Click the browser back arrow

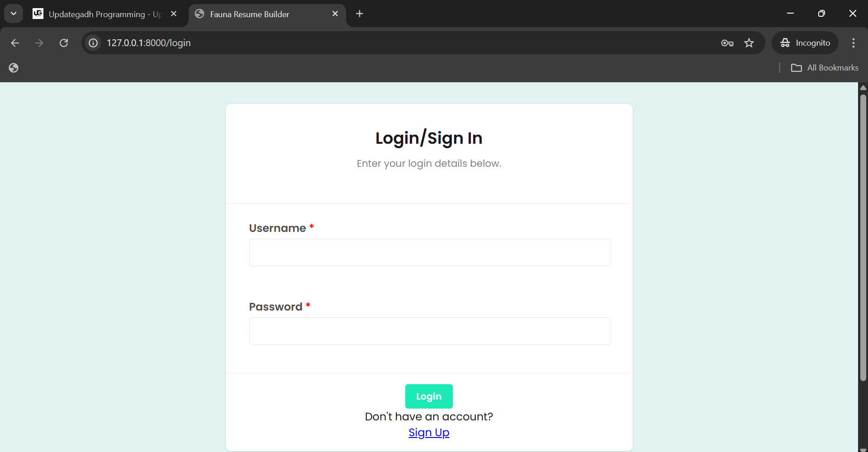pyautogui.click(x=15, y=43)
